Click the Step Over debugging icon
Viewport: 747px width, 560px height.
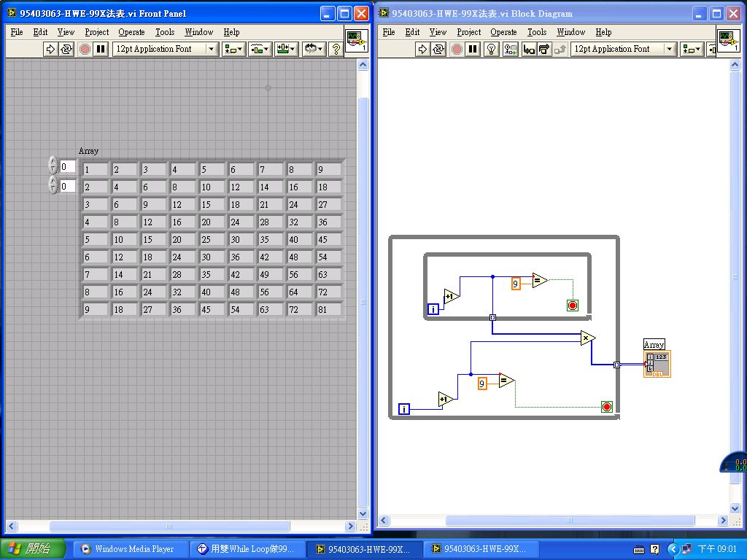[544, 49]
